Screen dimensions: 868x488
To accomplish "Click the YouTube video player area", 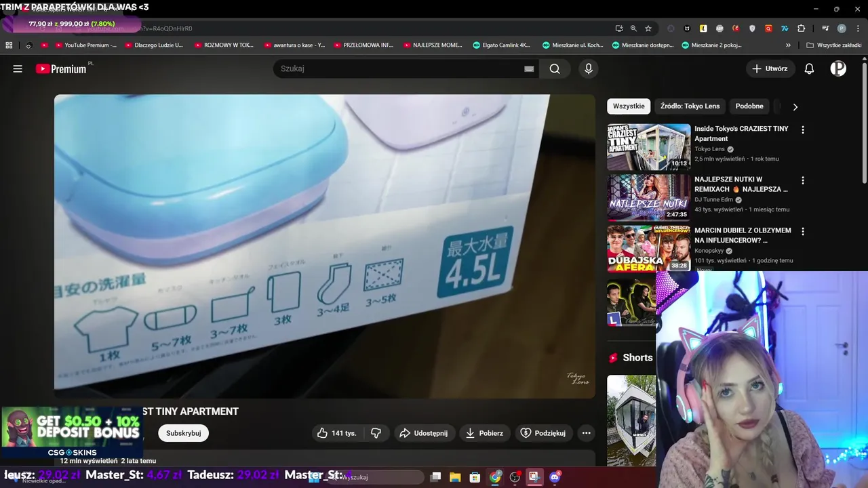I will pyautogui.click(x=325, y=246).
